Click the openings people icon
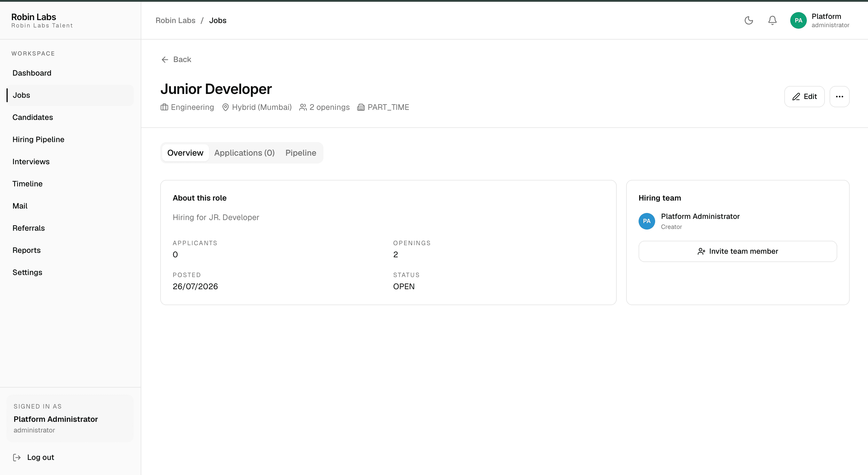 pyautogui.click(x=303, y=107)
